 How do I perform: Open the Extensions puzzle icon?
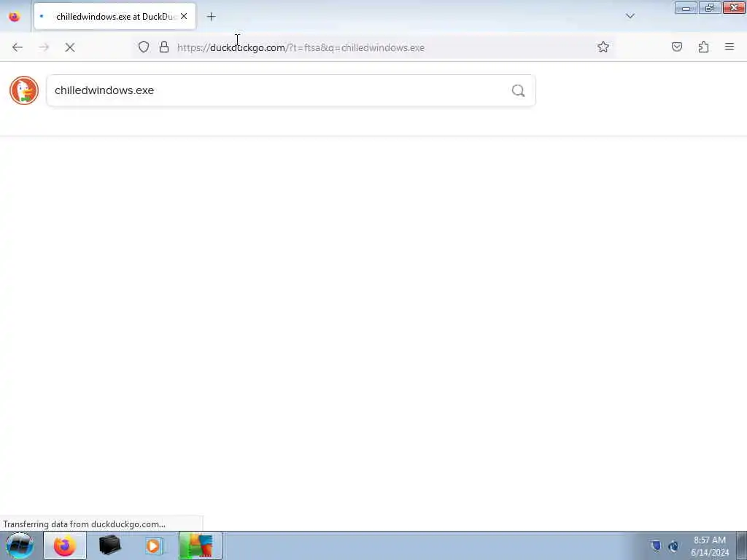[x=703, y=47]
